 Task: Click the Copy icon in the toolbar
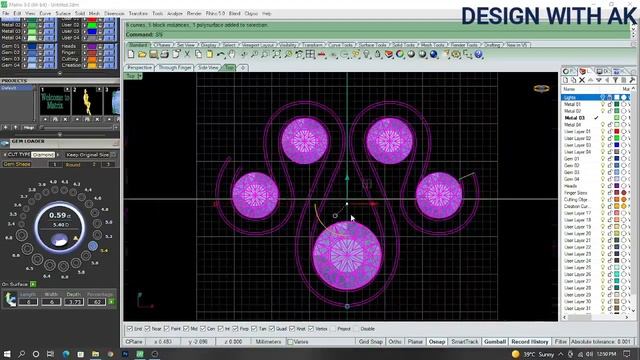(198, 54)
